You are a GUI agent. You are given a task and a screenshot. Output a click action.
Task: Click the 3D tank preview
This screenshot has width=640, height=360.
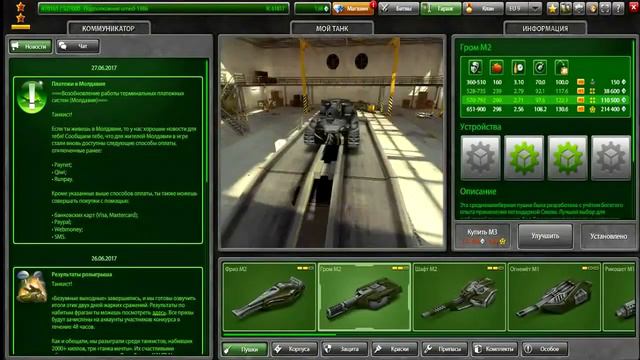[x=332, y=142]
